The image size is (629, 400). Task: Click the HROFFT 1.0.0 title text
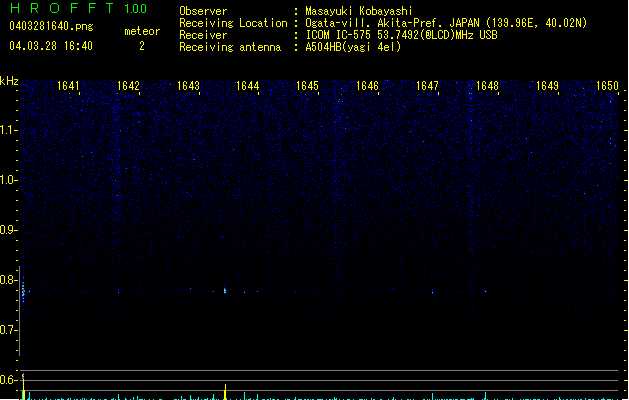79,8
